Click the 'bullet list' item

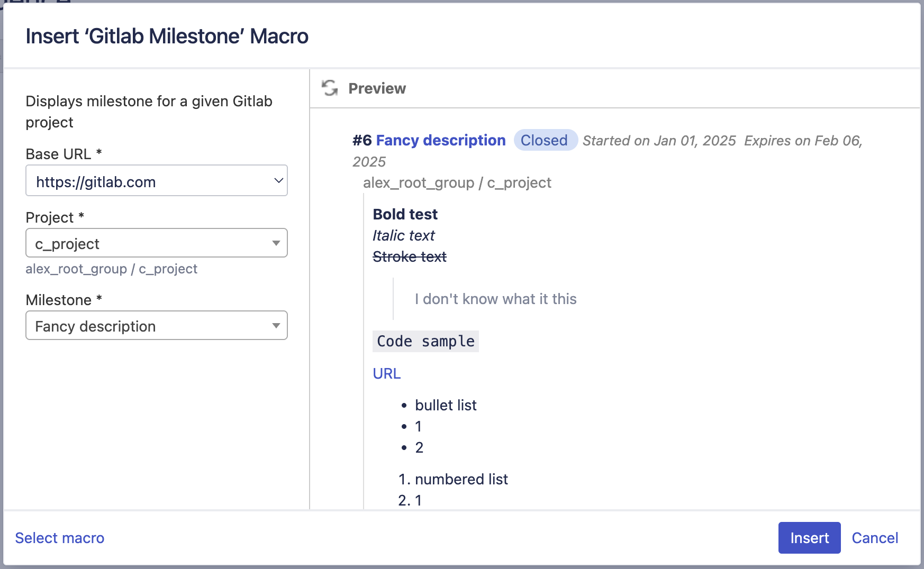click(x=446, y=405)
